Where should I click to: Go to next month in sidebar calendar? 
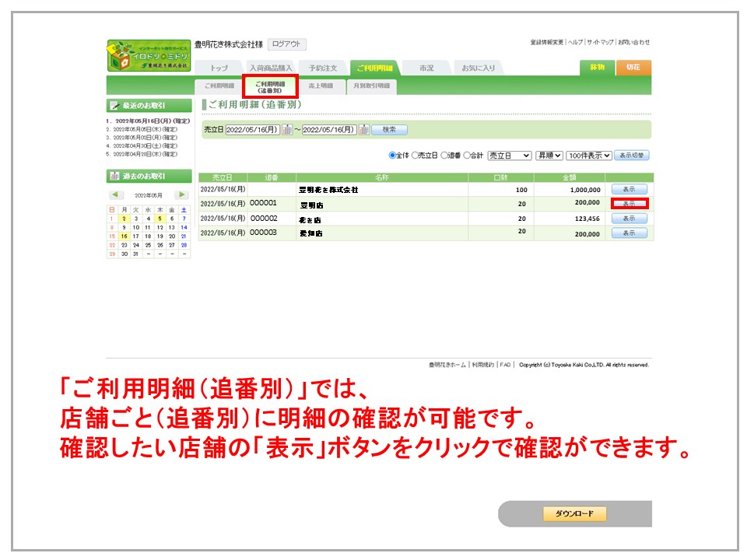181,194
